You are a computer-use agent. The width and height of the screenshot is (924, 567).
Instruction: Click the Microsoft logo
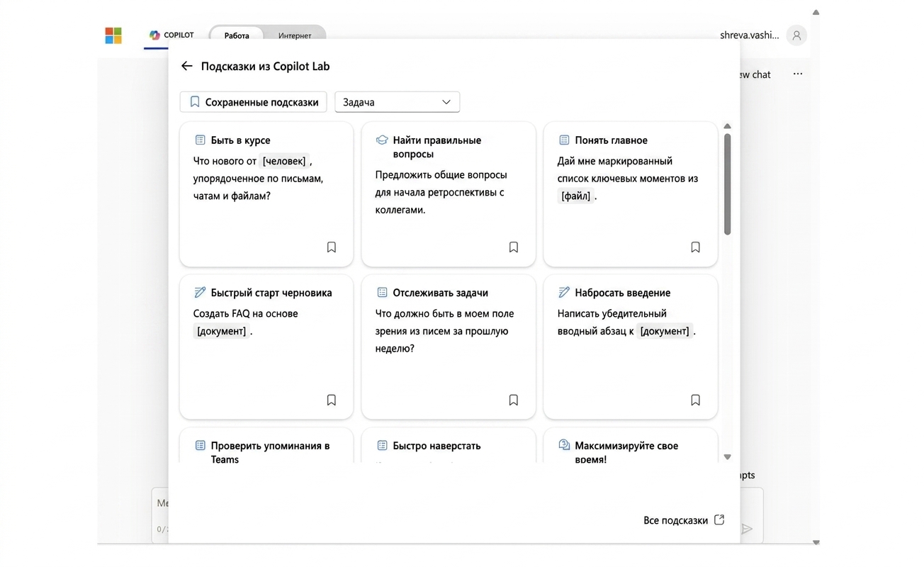click(113, 35)
